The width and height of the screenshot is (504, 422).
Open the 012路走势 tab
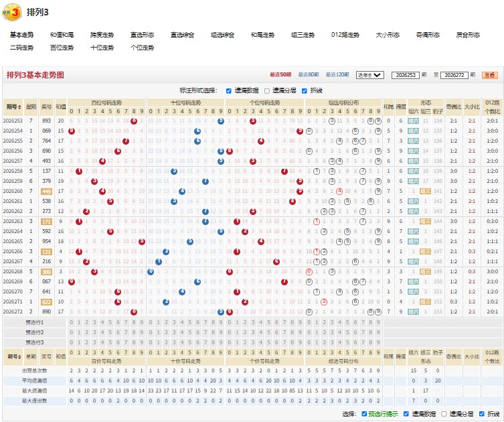(x=345, y=35)
